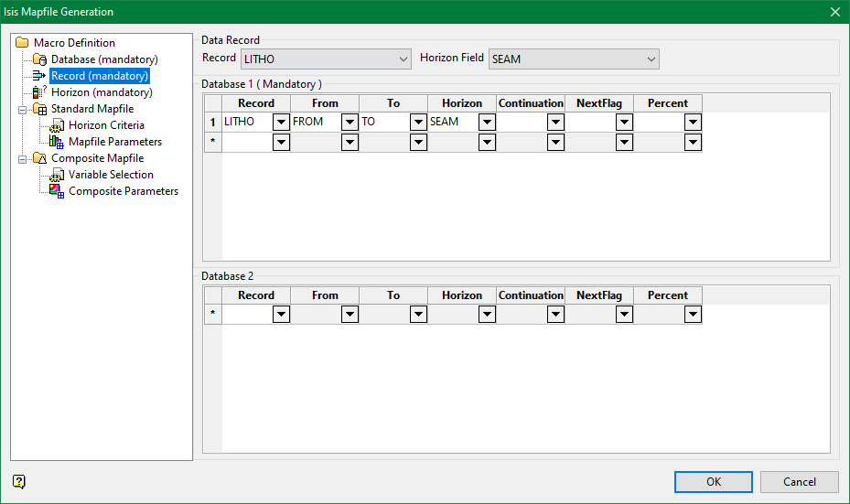
Task: Click the Composite Parameters node icon
Action: [57, 191]
